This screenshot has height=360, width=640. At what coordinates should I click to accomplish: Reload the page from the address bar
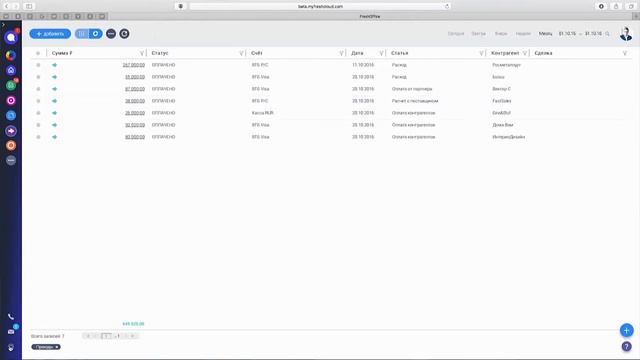[447, 6]
